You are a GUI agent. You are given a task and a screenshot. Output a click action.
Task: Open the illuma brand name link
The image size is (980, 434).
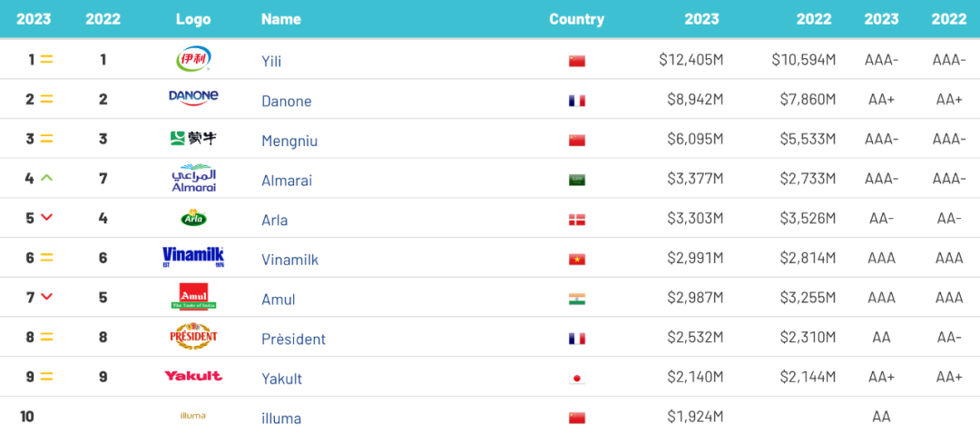click(x=281, y=419)
